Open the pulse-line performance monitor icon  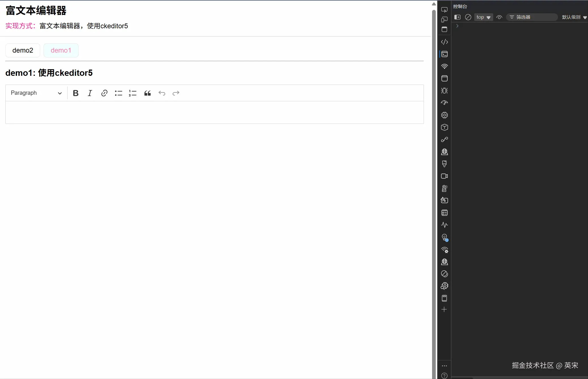pos(444,225)
